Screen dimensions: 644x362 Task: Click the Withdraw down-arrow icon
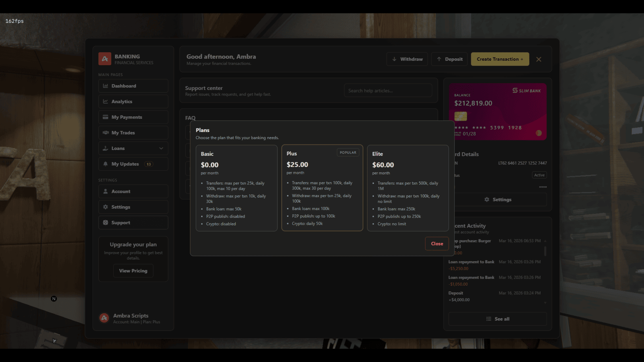(x=394, y=59)
